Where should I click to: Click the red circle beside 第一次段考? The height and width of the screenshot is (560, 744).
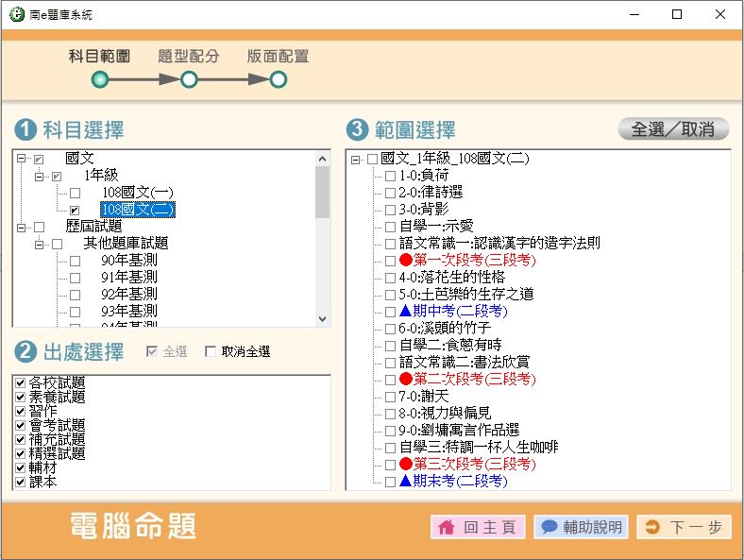point(406,261)
